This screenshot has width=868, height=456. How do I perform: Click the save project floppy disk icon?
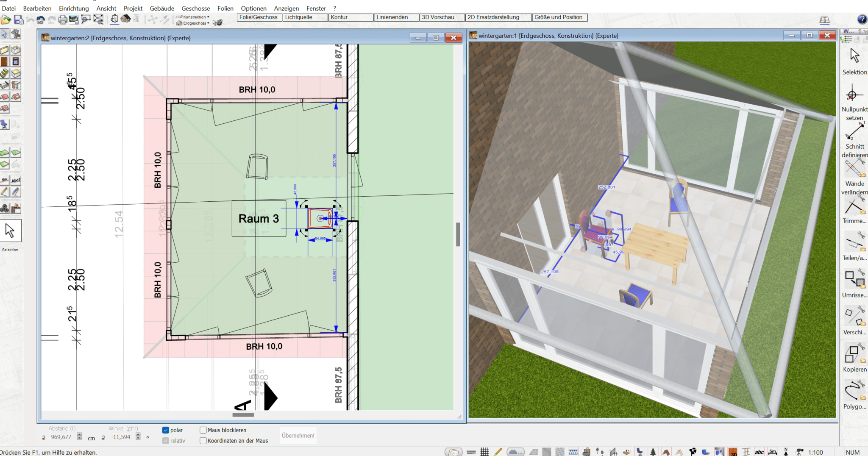point(18,19)
